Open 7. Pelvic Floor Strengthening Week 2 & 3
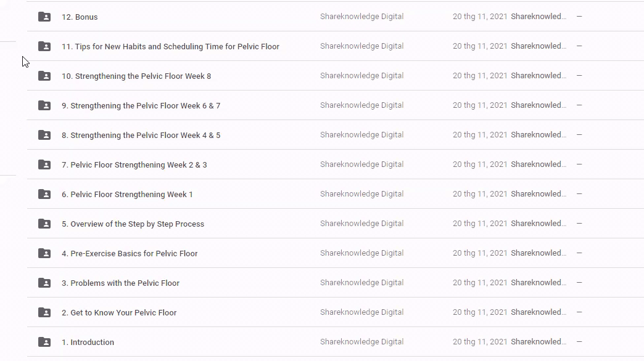Viewport: 644px width, 361px height. 134,164
